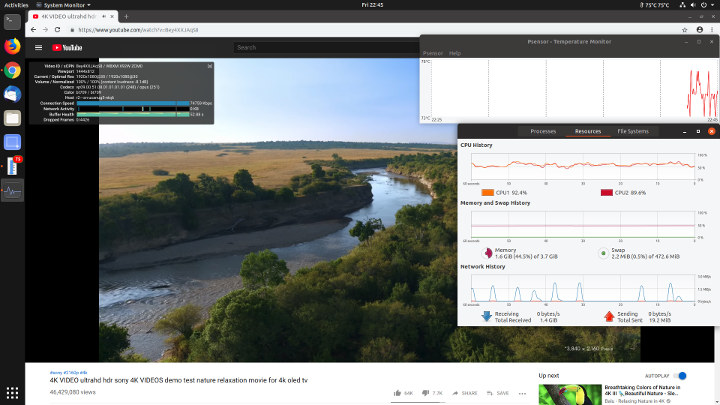Change Swap green color swatch
Image resolution: width=720 pixels, height=405 pixels.
603,253
